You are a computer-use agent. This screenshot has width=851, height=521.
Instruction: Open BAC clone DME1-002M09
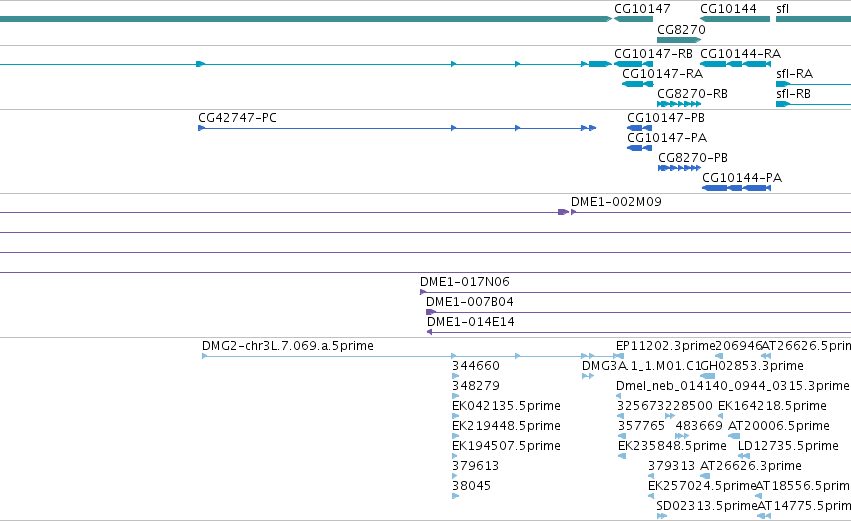616,202
